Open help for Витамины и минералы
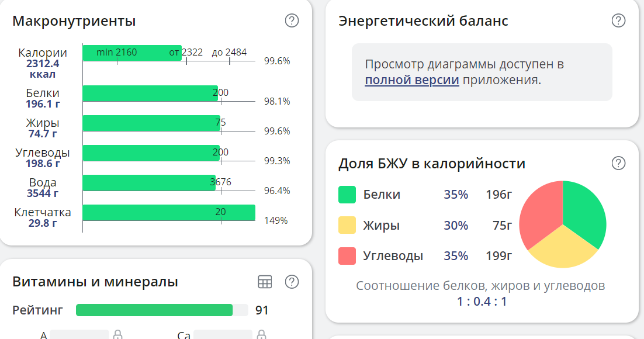This screenshot has height=339, width=644. tap(292, 281)
